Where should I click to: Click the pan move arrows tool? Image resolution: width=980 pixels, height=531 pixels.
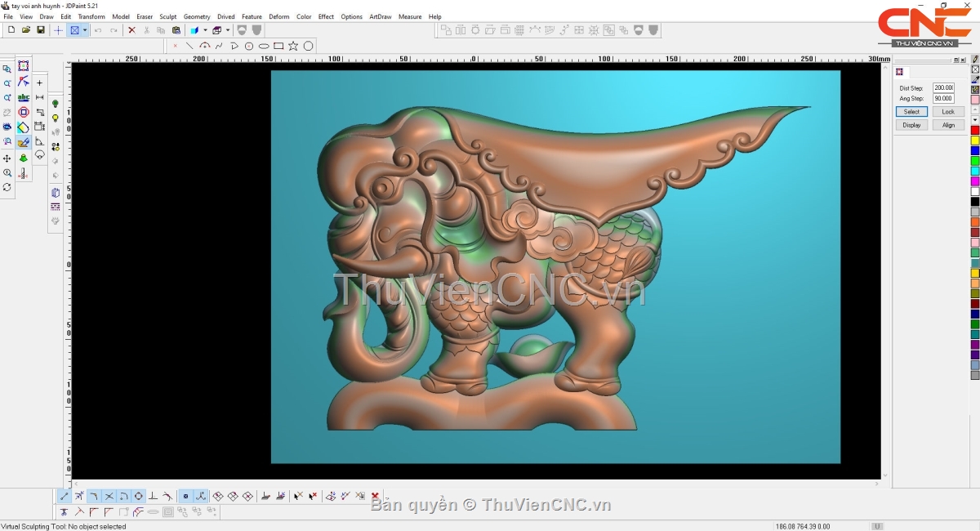[x=7, y=158]
